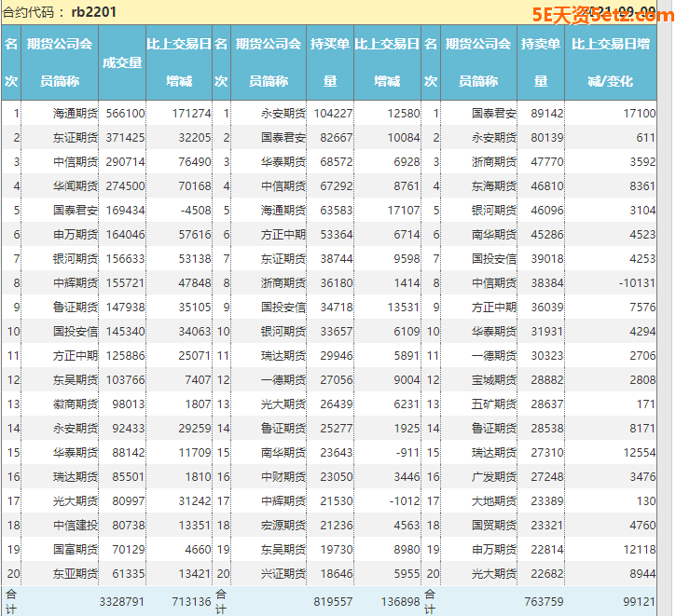Select 申万期货 volume 164046
Viewport: 676px width, 616px height.
[126, 234]
